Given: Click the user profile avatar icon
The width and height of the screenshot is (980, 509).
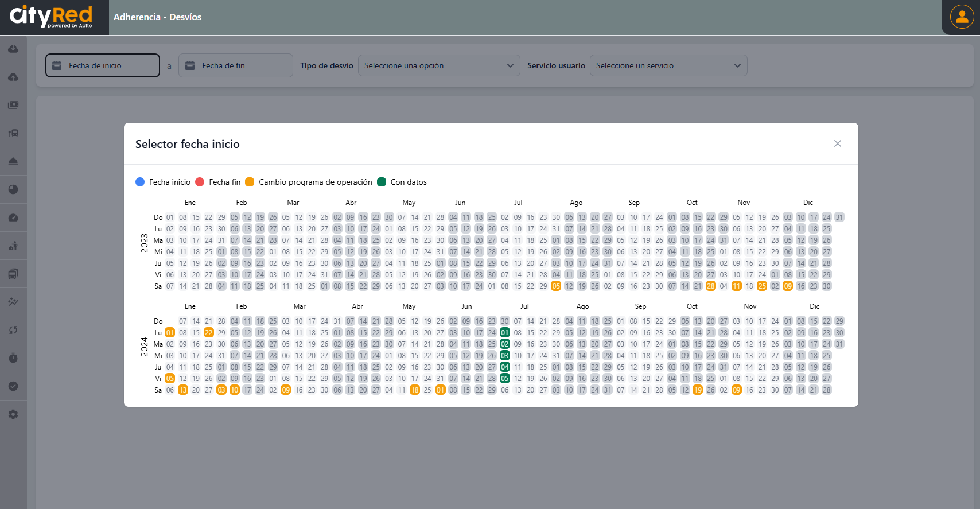Looking at the screenshot, I should [962, 17].
